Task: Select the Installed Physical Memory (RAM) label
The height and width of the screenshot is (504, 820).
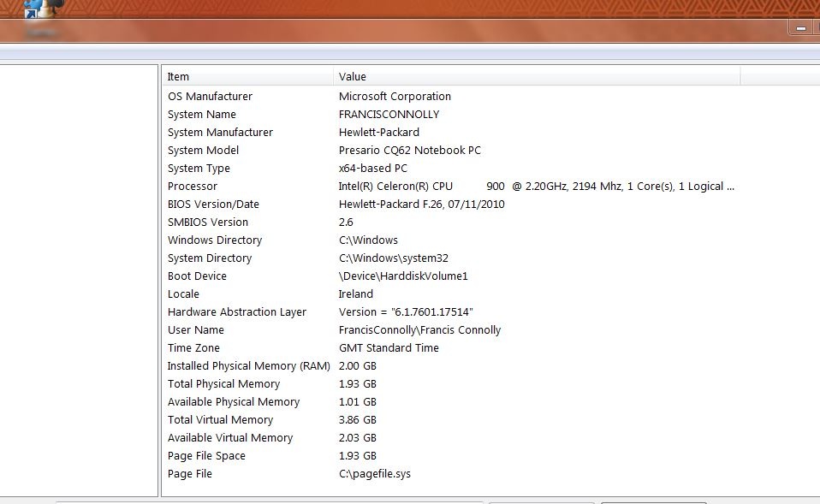Action: pyautogui.click(x=249, y=366)
